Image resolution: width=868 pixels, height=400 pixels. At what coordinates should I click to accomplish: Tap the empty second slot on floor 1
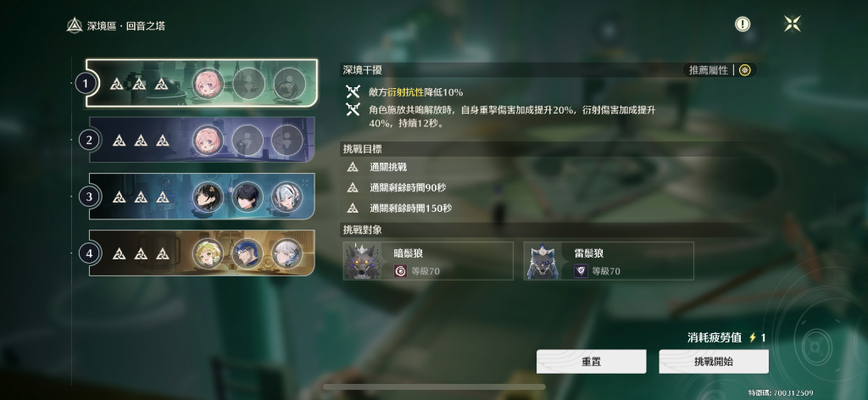[248, 84]
